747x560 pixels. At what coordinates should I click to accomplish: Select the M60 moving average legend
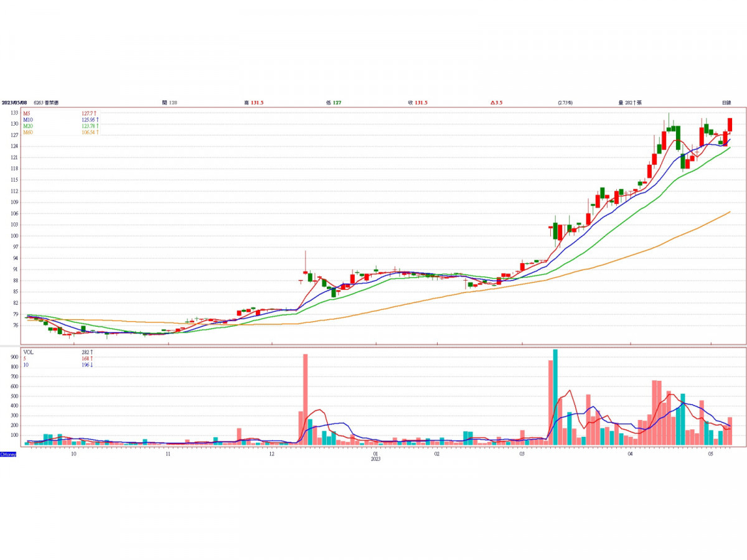[x=28, y=133]
